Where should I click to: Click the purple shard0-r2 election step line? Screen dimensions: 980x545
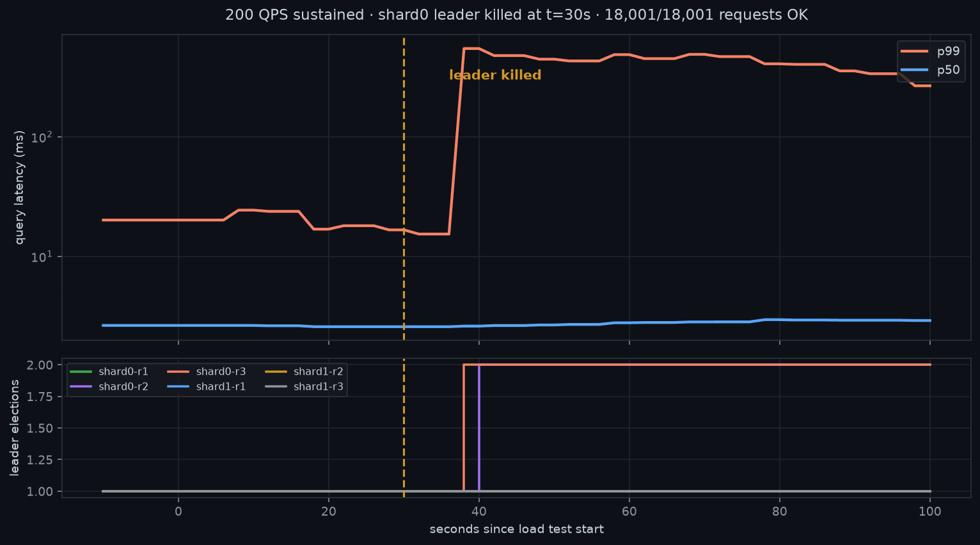click(479, 428)
